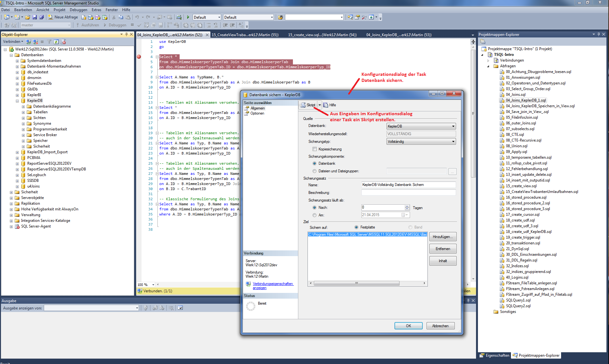Image resolution: width=609 pixels, height=364 pixels.
Task: Click the properties window toolbar icon
Action: 357,17
